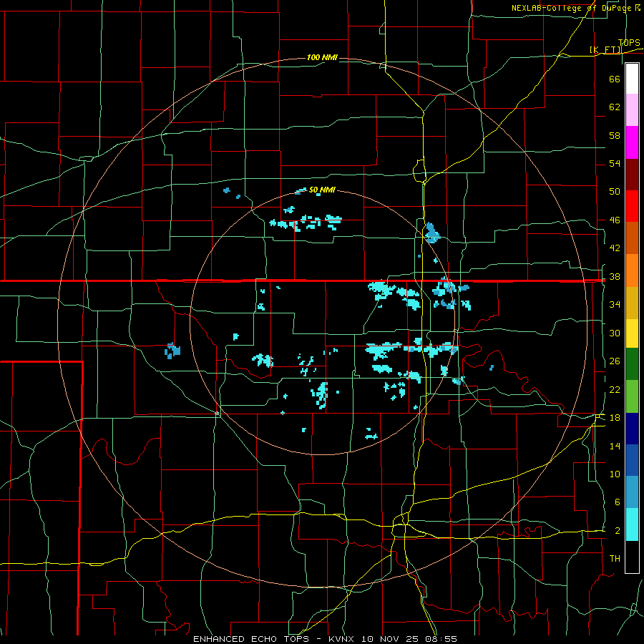Click the 14 legend value
Image resolution: width=644 pixels, height=644 pixels.
[x=615, y=446]
